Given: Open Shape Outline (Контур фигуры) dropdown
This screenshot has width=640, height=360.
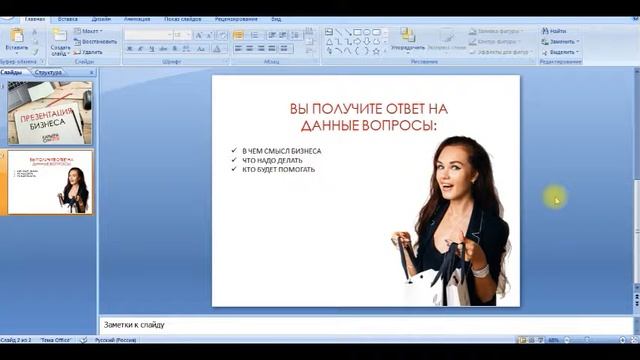Looking at the screenshot, I should click(495, 42).
